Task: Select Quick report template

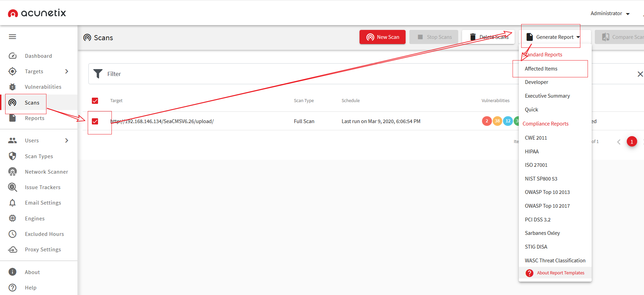Action: tap(532, 110)
